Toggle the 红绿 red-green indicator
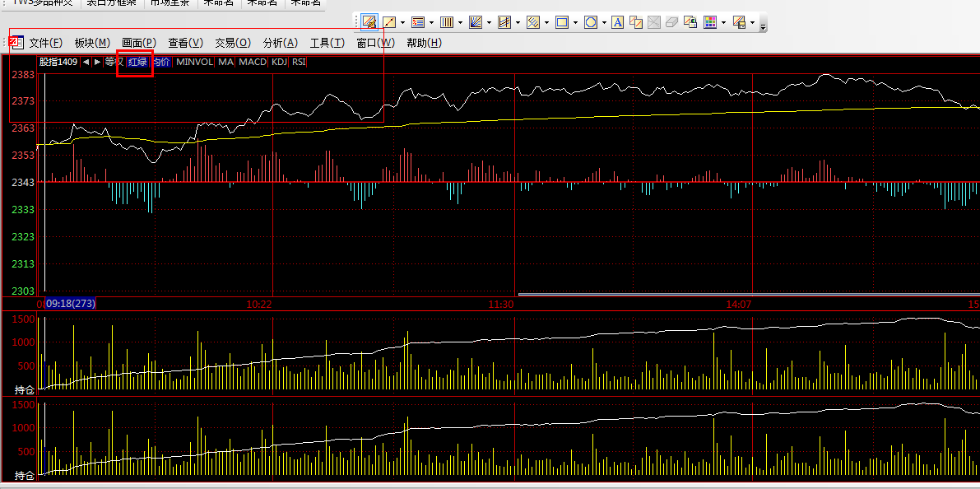 [x=137, y=62]
